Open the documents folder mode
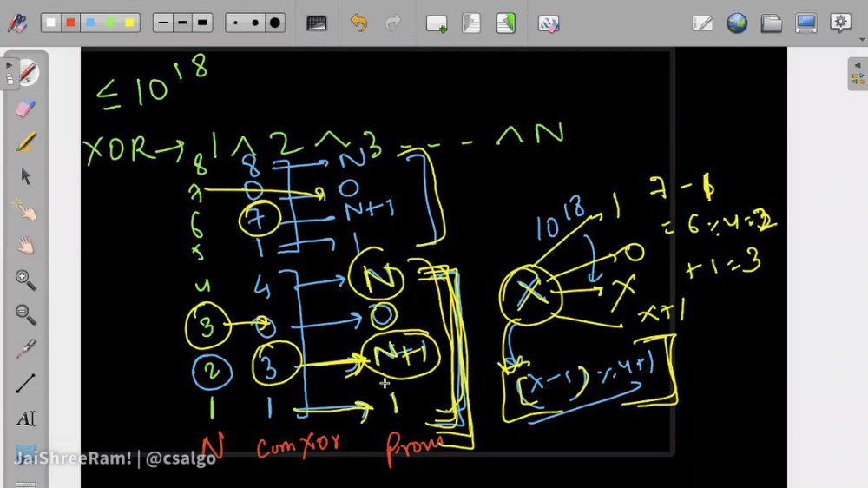Screen dimensions: 868x488 coord(771,23)
